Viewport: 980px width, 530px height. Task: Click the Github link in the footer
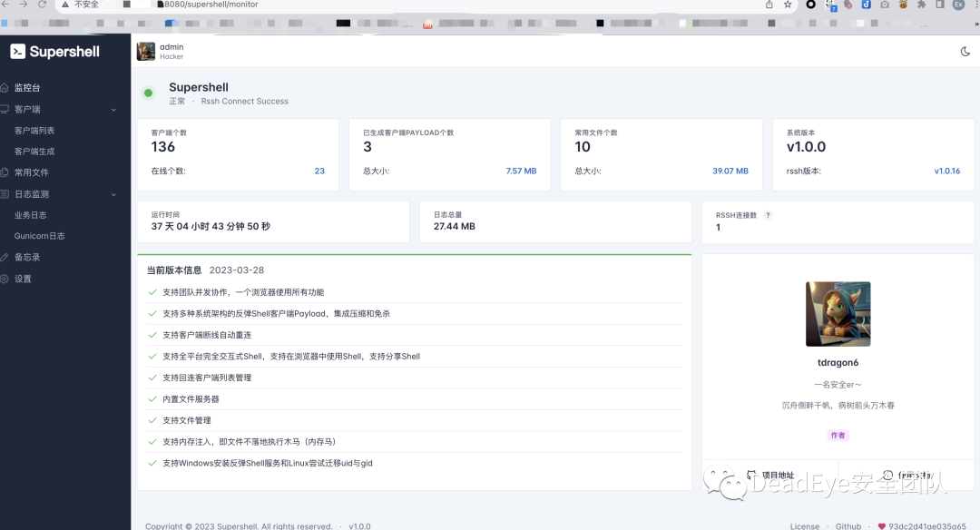coord(848,526)
